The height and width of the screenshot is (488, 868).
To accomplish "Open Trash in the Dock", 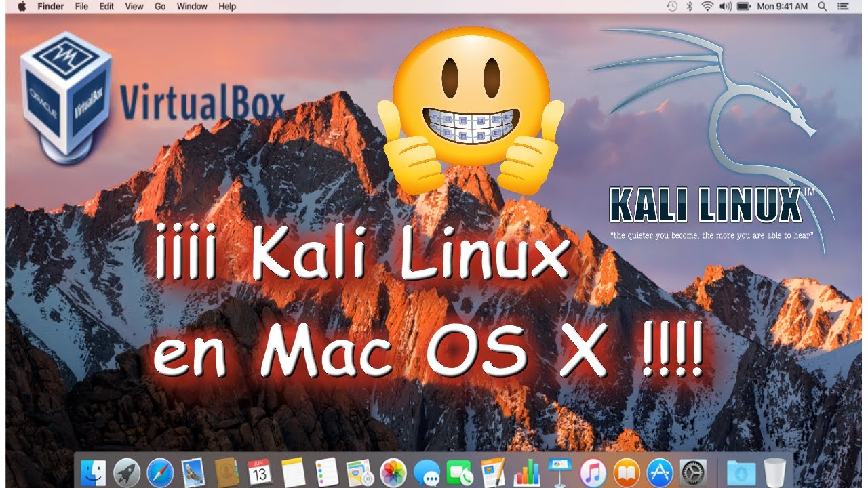I will pos(774,472).
